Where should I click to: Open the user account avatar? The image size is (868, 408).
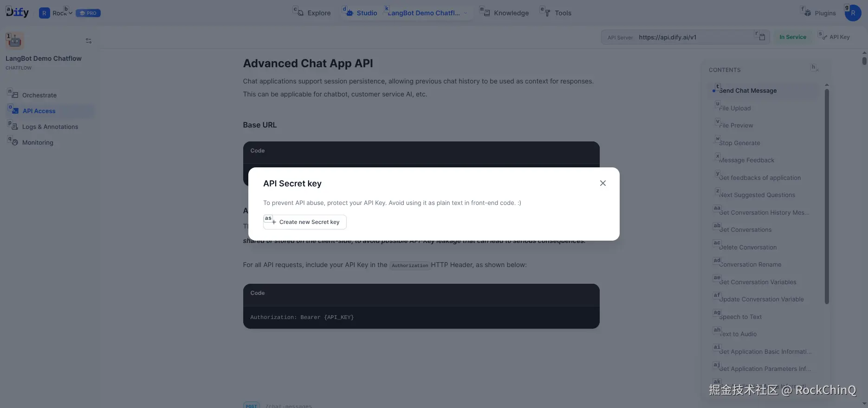coord(853,13)
